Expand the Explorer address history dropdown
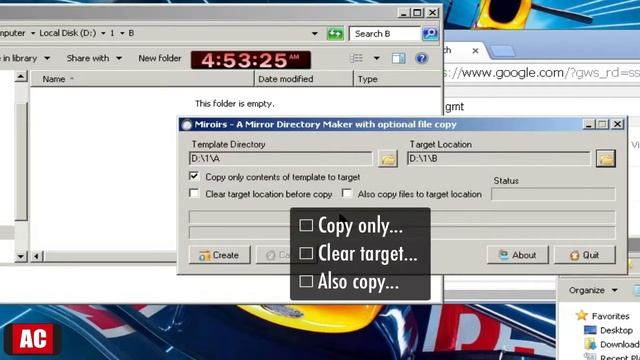Image resolution: width=640 pixels, height=360 pixels. (315, 33)
